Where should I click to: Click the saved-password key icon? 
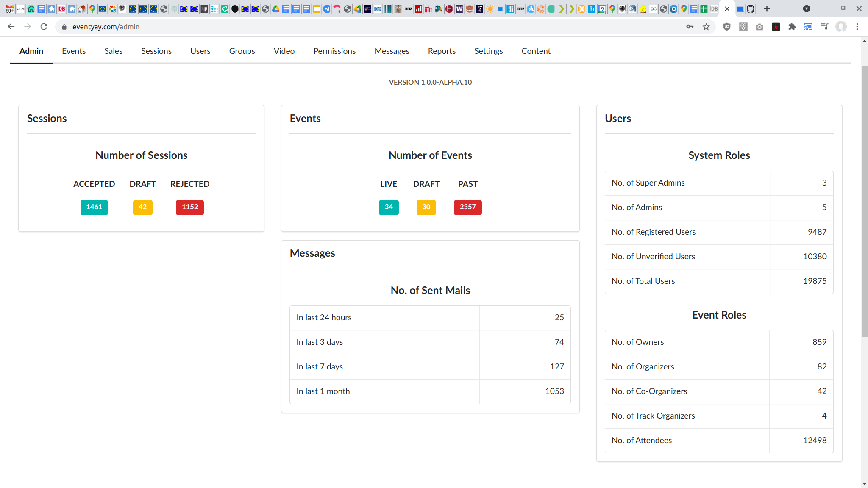pos(690,27)
